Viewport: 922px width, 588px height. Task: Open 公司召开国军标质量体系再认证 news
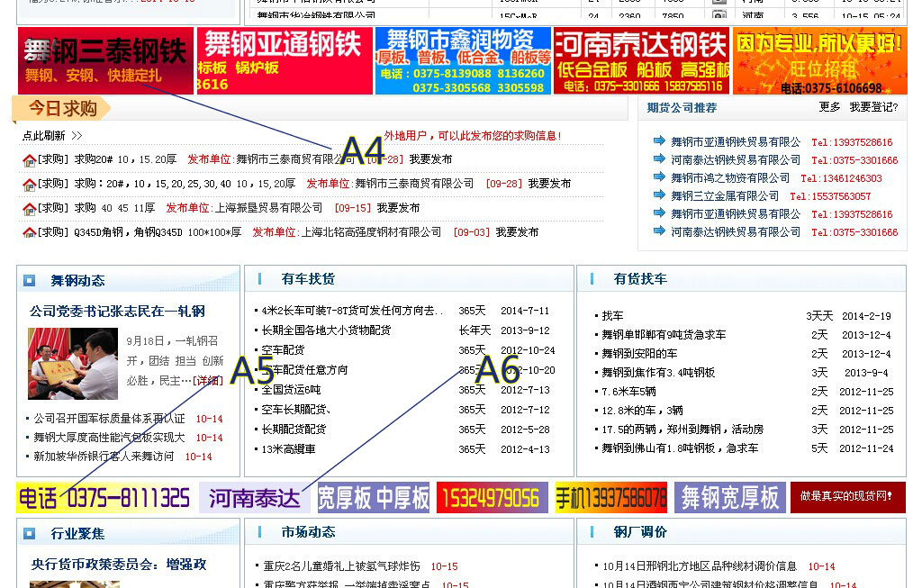tap(109, 419)
